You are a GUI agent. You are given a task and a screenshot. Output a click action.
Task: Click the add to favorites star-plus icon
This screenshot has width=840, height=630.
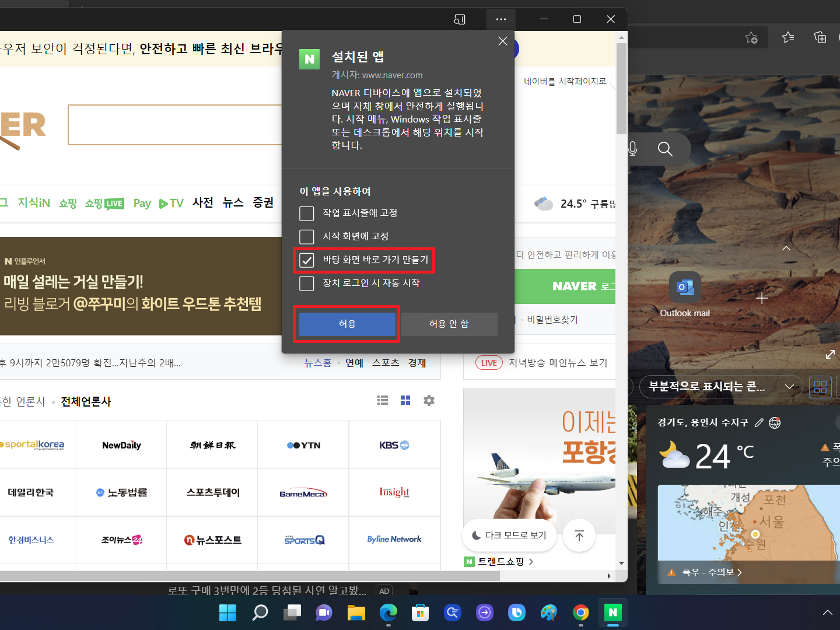pos(751,37)
